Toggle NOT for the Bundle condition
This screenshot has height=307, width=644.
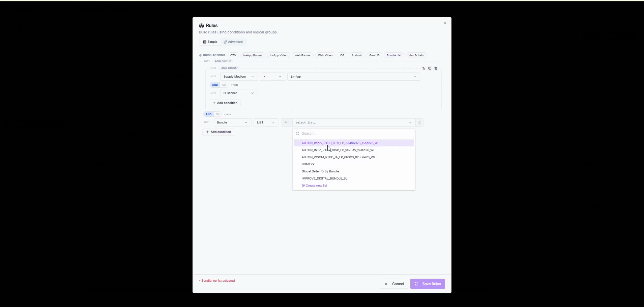pyautogui.click(x=207, y=122)
